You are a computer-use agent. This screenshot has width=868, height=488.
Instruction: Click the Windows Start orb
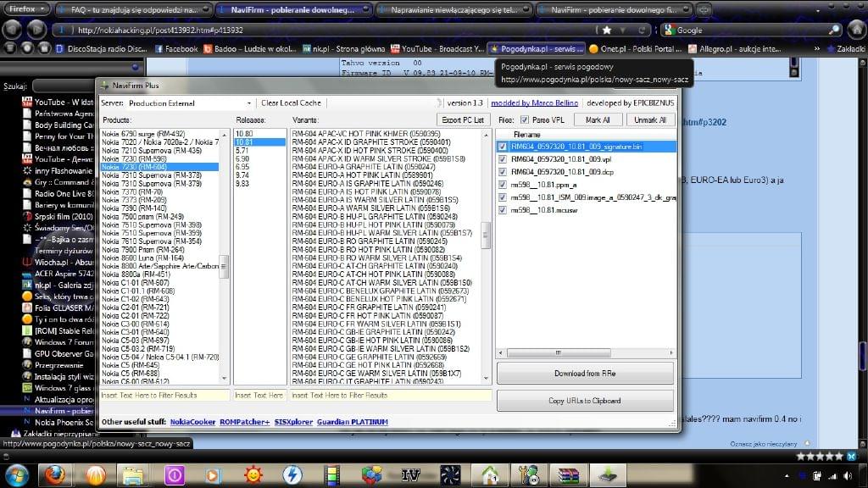click(17, 476)
